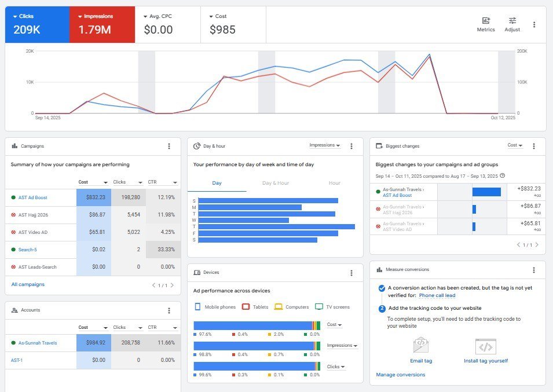The image size is (553, 392).
Task: Open the three-dot menu on Campaigns card
Action: click(x=169, y=146)
